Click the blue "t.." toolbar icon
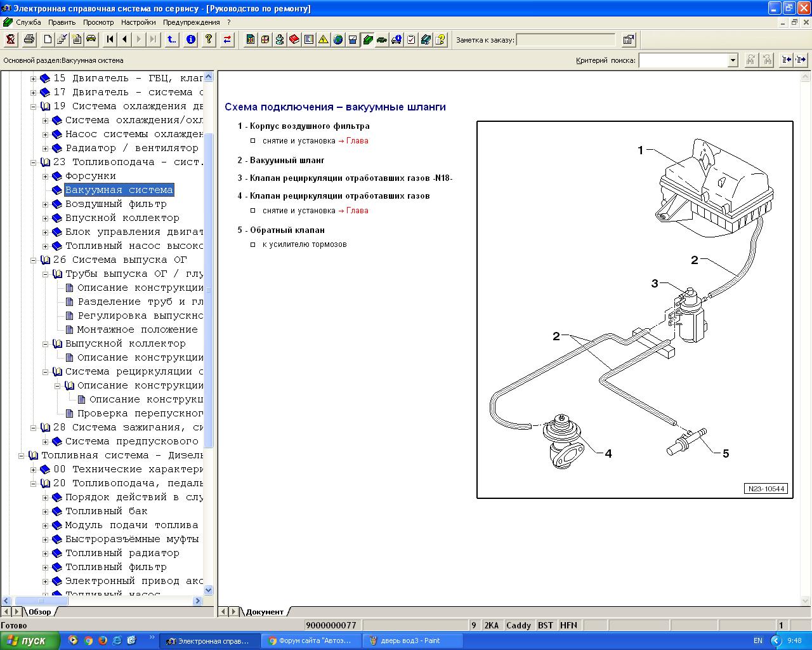Image resolution: width=812 pixels, height=650 pixels. pyautogui.click(x=172, y=39)
